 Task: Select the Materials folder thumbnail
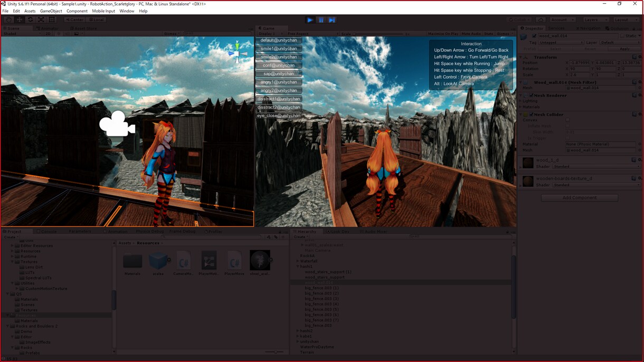(132, 261)
